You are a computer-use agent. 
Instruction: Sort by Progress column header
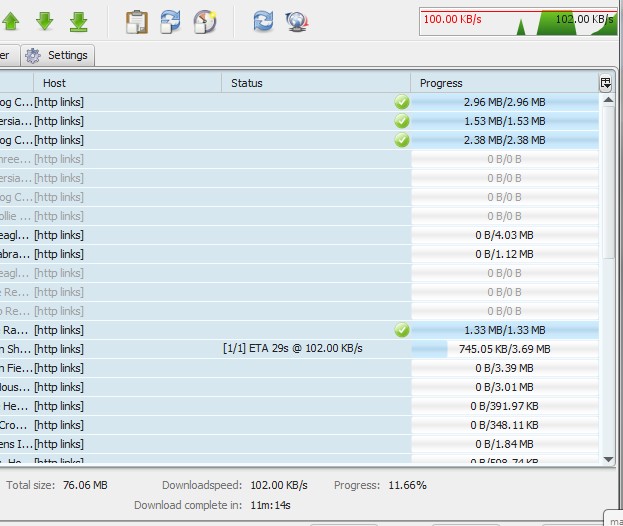(505, 83)
